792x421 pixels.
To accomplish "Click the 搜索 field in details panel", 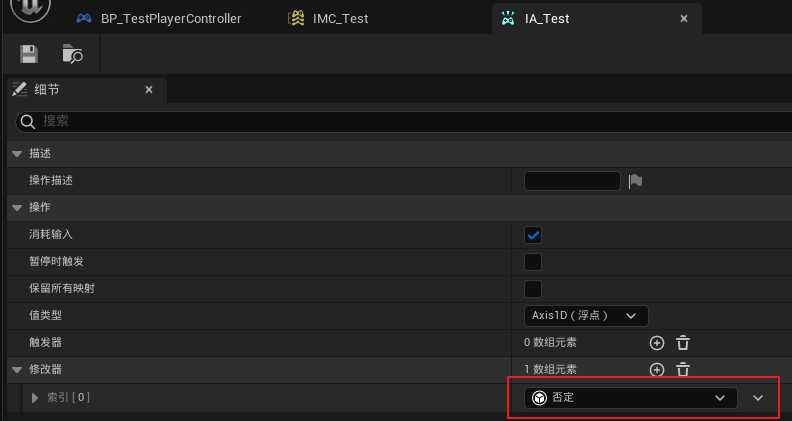I will click(x=400, y=121).
